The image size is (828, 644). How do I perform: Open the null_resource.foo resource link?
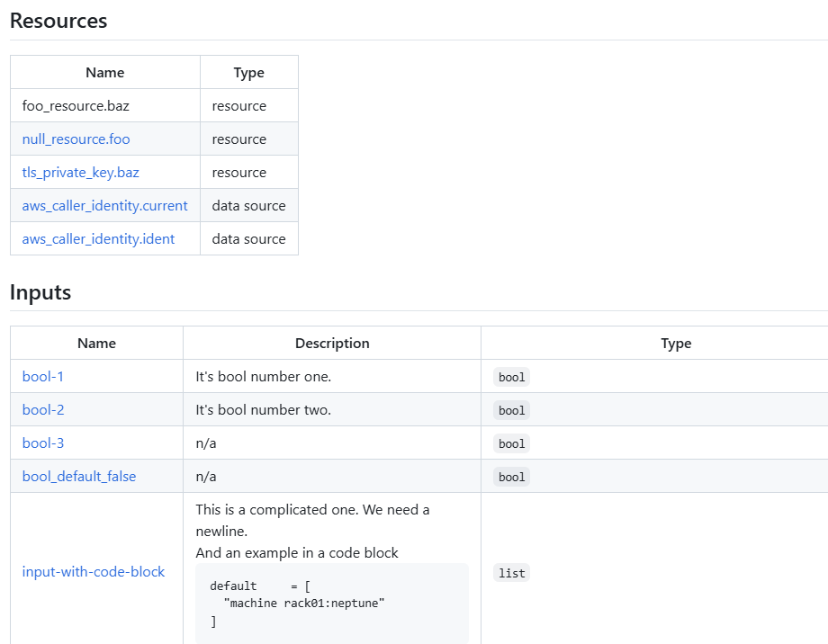76,139
